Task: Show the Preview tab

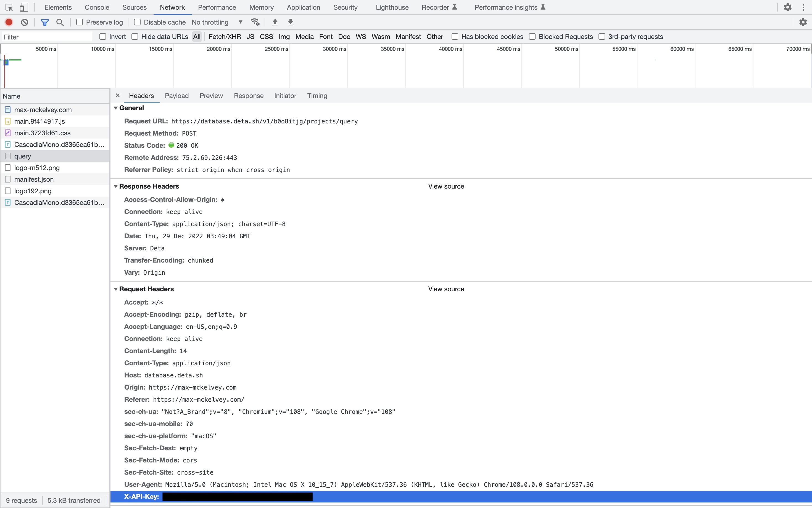Action: [211, 96]
